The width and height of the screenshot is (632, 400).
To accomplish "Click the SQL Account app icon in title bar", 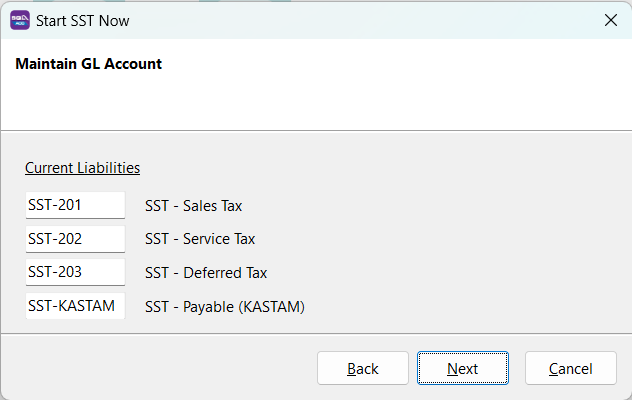I will 19,20.
